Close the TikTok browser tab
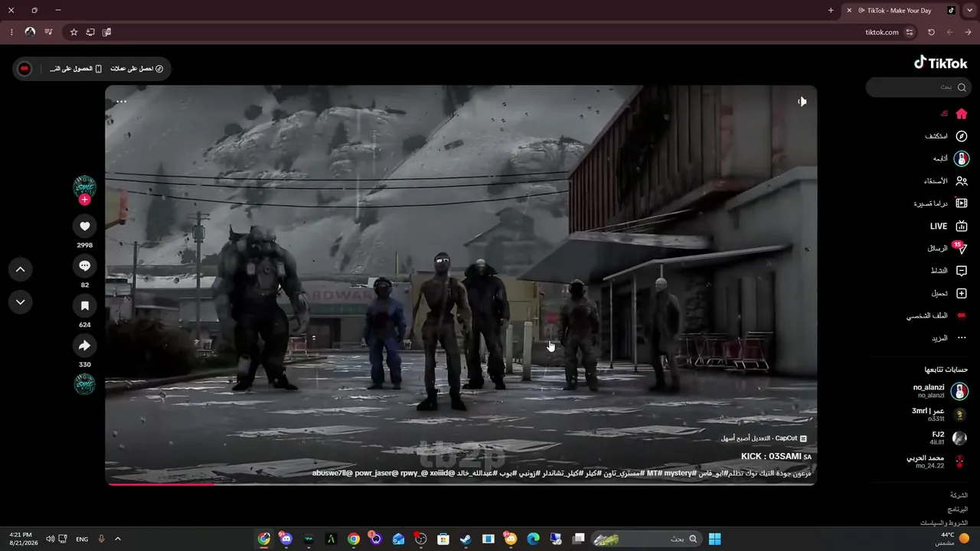The width and height of the screenshot is (980, 551). pos(849,11)
